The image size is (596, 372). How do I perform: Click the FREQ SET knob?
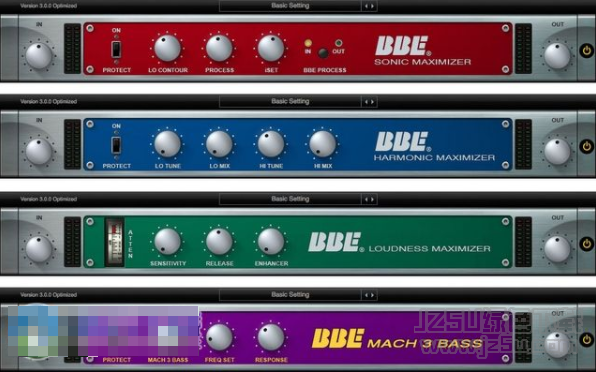219,337
